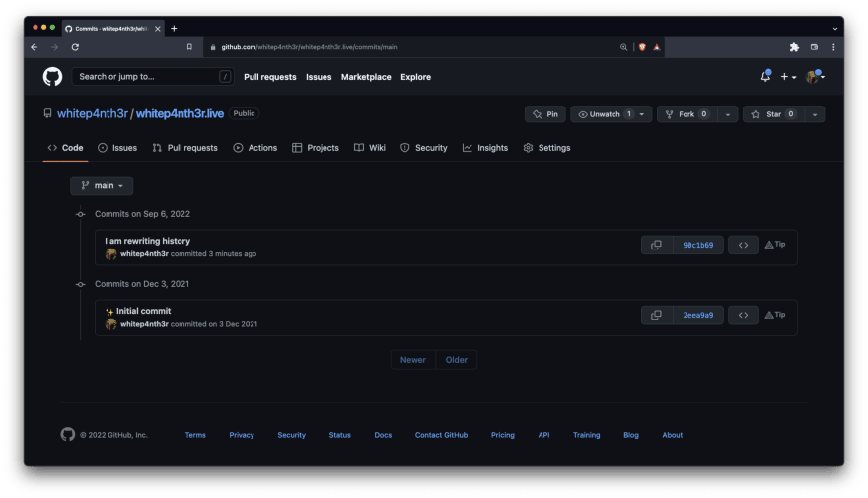
Task: Fork the repository
Action: [x=687, y=114]
